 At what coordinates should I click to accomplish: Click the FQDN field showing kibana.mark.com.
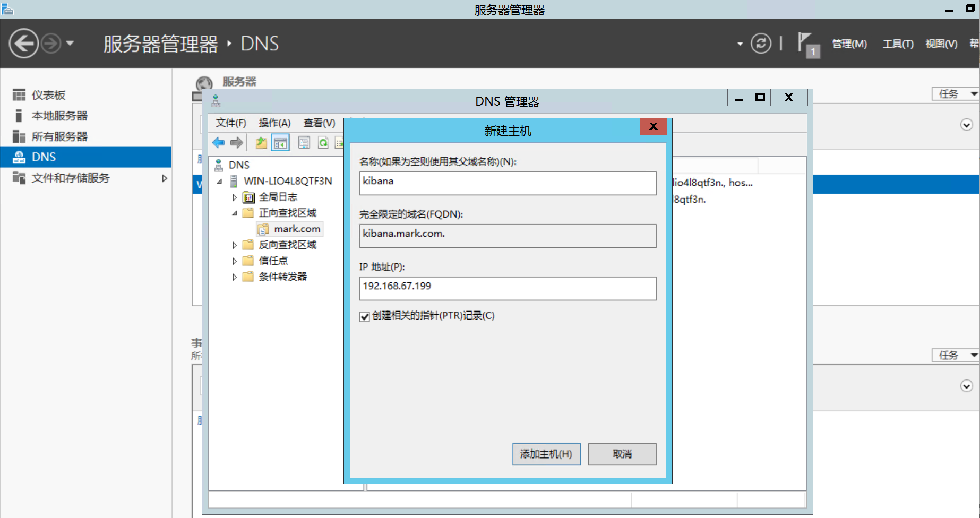pyautogui.click(x=508, y=236)
